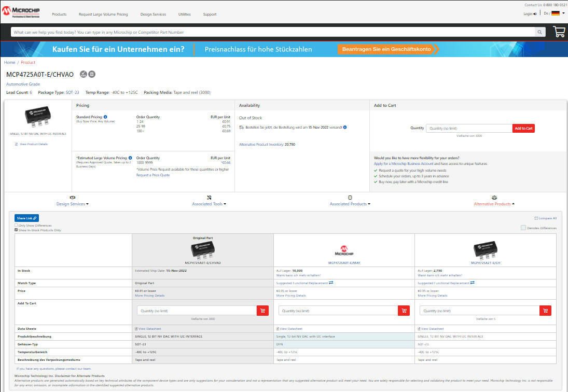Open MCP4725A2T-E/CH part link
568x392 pixels.
click(x=486, y=263)
